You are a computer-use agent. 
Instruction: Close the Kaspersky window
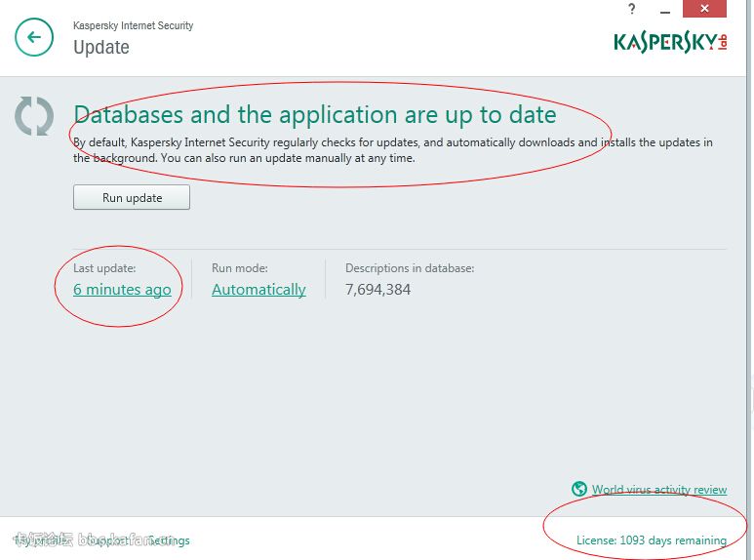704,9
